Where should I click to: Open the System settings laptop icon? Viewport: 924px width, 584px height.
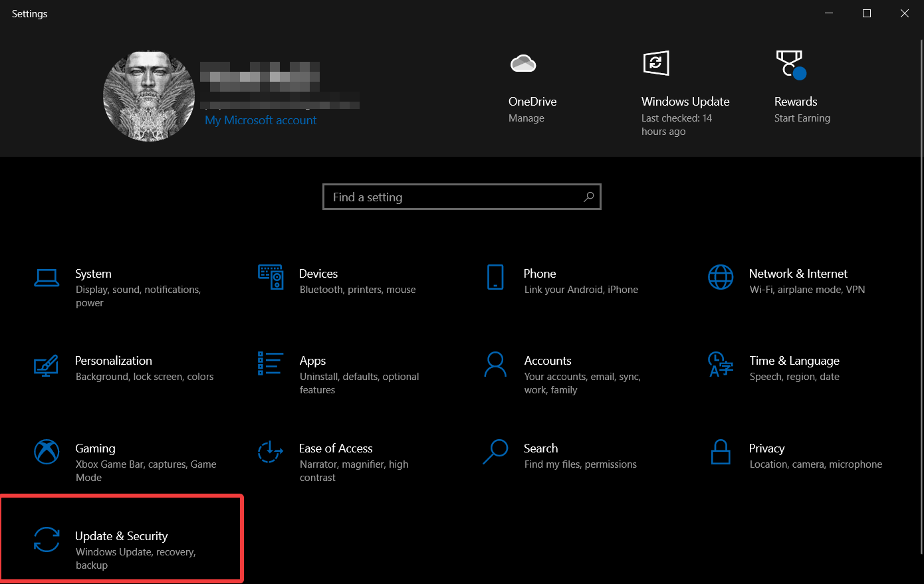tap(47, 278)
